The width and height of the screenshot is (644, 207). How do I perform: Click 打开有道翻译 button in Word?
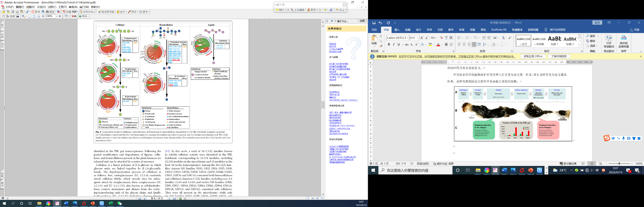[609, 41]
